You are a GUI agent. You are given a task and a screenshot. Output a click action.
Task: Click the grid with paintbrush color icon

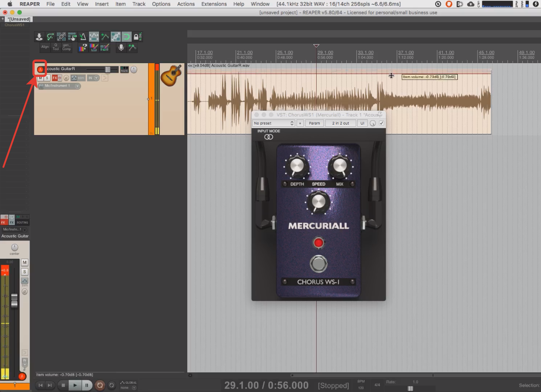point(105,47)
